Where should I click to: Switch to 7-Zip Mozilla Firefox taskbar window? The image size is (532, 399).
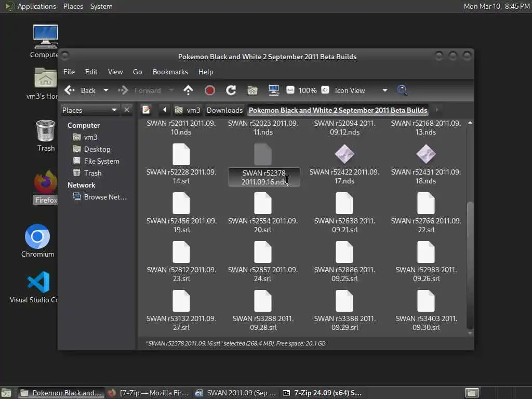(x=149, y=393)
